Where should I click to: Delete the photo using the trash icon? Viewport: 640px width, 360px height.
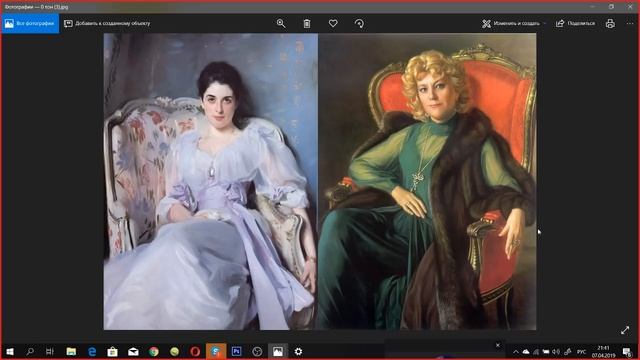(307, 24)
